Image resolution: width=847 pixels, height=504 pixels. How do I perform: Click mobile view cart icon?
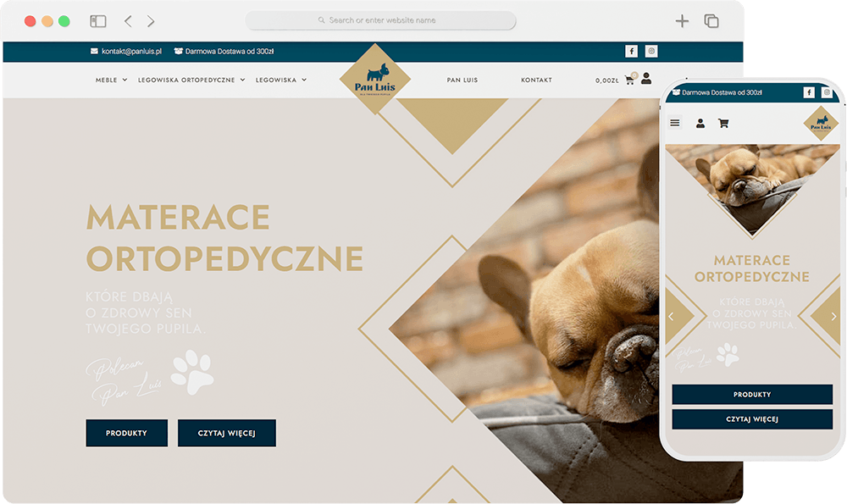[723, 123]
